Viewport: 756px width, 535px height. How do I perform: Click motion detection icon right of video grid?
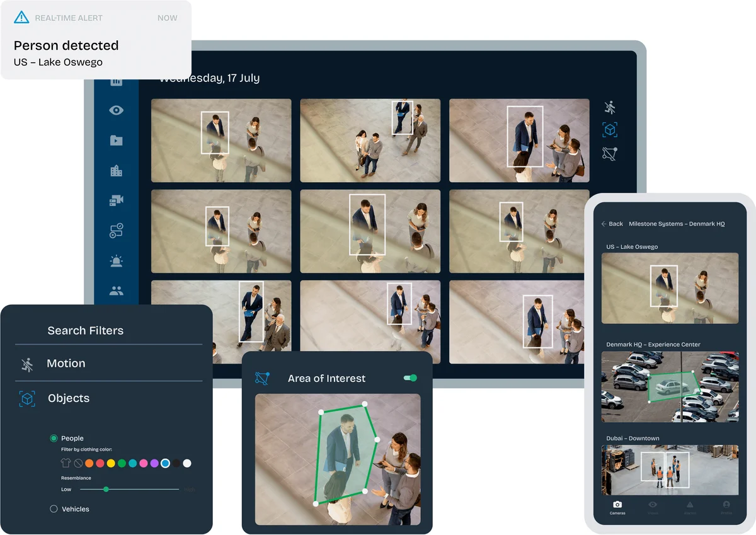(609, 106)
